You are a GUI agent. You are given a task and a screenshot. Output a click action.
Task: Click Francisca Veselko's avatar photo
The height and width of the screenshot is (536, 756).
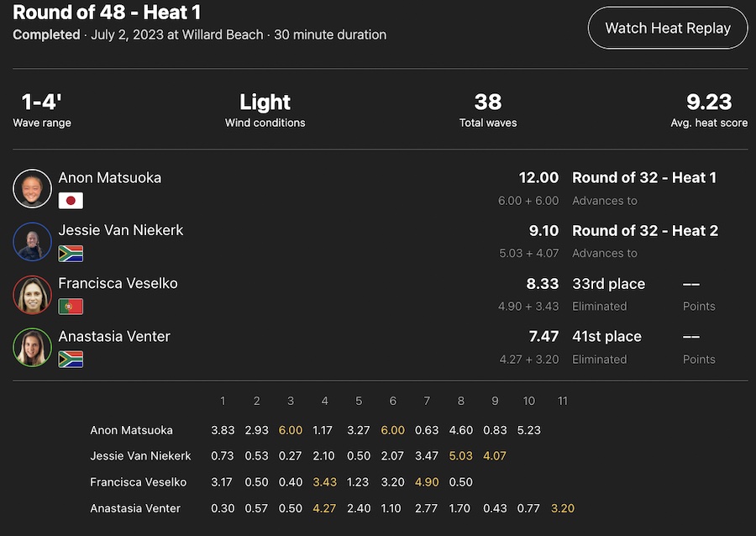click(x=33, y=294)
